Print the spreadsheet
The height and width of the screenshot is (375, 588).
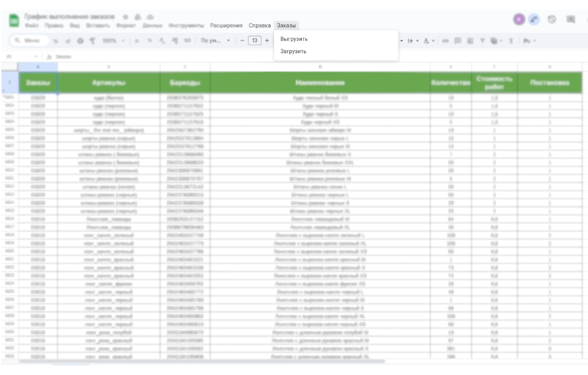(80, 40)
